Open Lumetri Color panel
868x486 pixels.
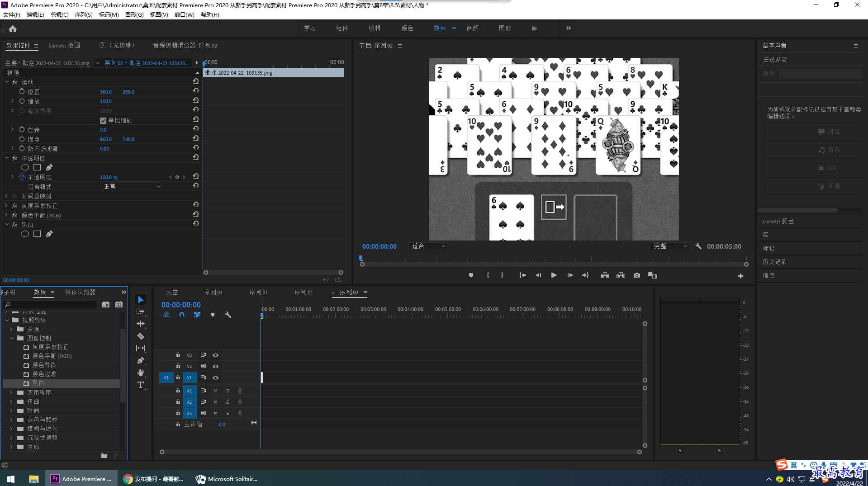pos(778,222)
